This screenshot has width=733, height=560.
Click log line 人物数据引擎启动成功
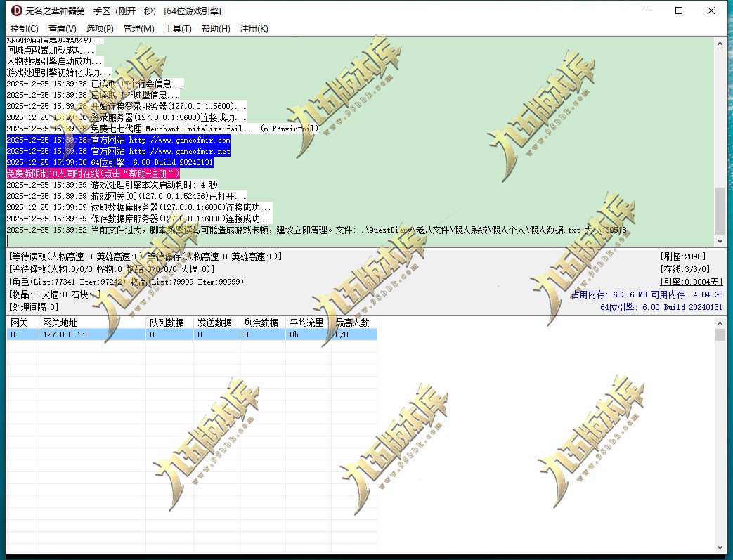(55, 61)
